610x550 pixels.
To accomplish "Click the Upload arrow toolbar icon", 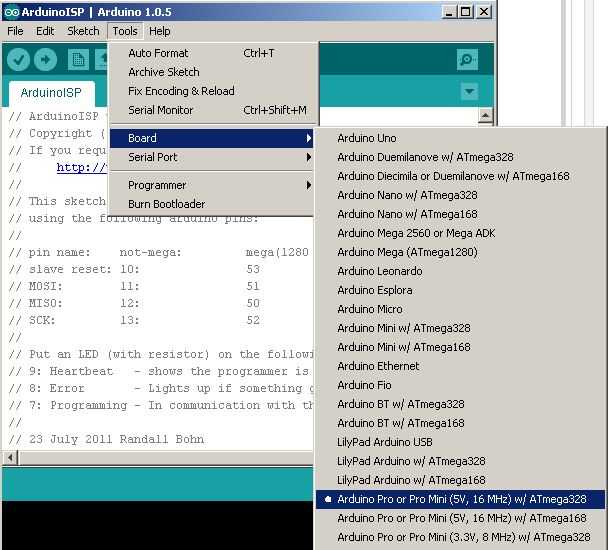I will coord(46,60).
